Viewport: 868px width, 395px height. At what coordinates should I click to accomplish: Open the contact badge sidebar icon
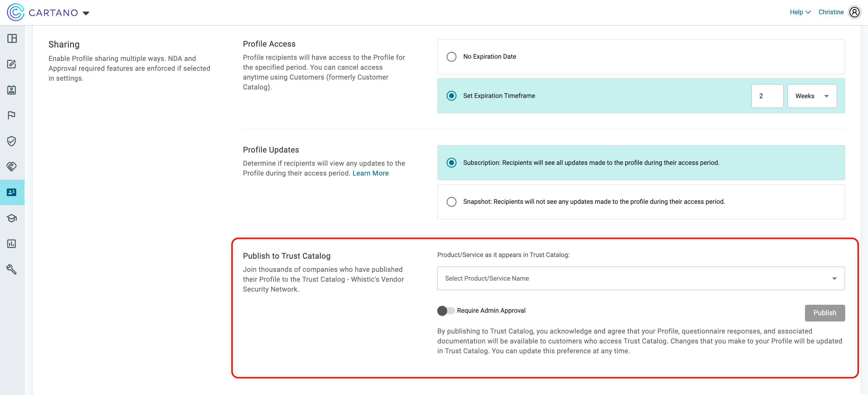click(12, 90)
